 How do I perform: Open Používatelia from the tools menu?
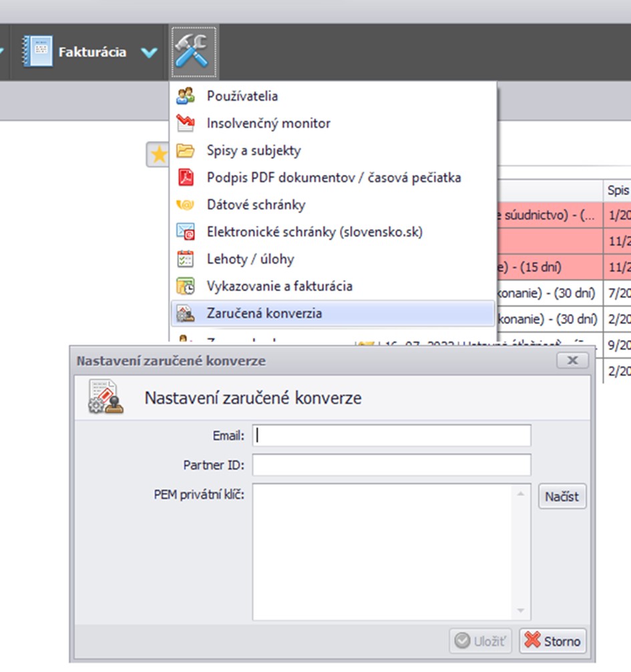point(242,96)
